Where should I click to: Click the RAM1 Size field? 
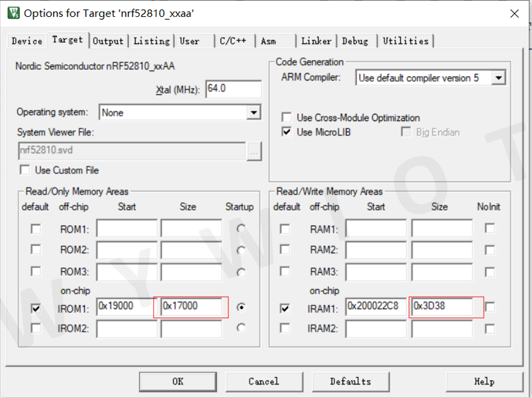pyautogui.click(x=442, y=228)
